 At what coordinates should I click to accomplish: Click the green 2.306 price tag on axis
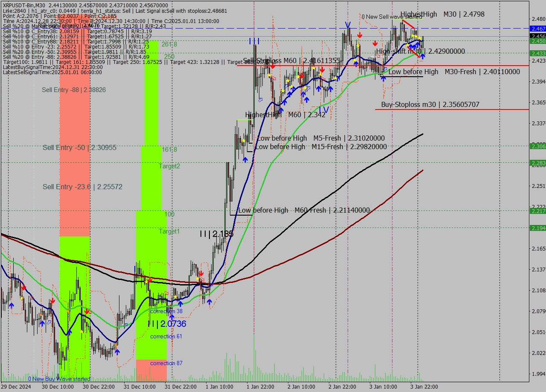click(x=537, y=146)
